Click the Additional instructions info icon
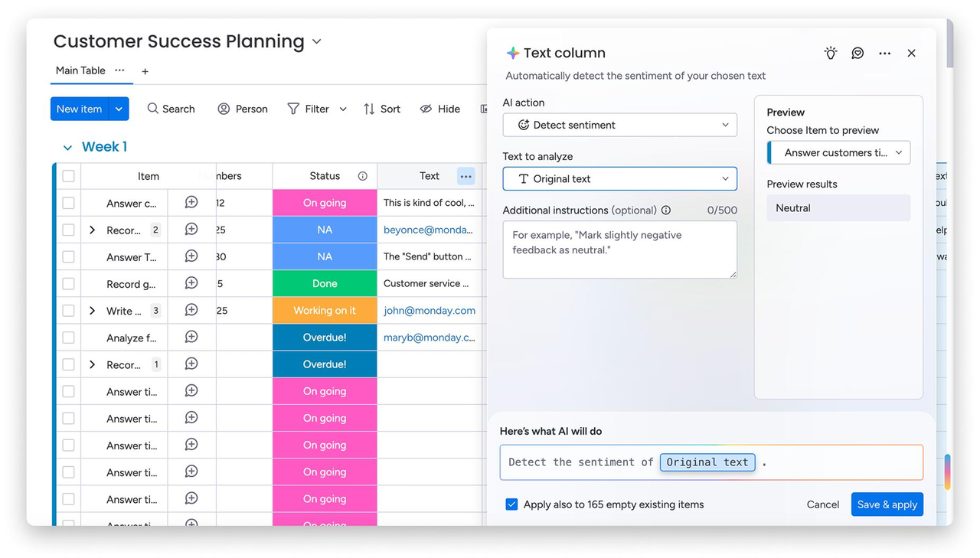980x558 pixels. pyautogui.click(x=666, y=210)
